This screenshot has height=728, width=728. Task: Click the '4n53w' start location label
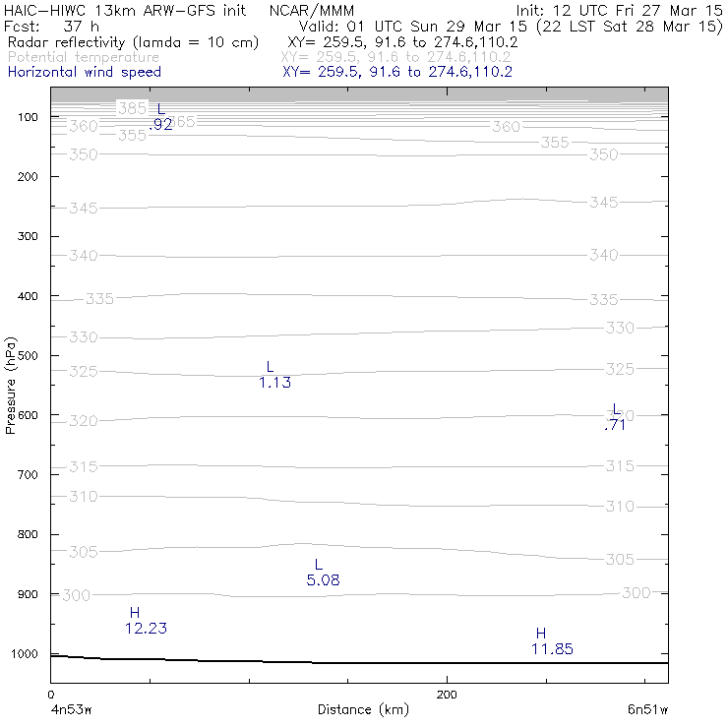tap(72, 709)
